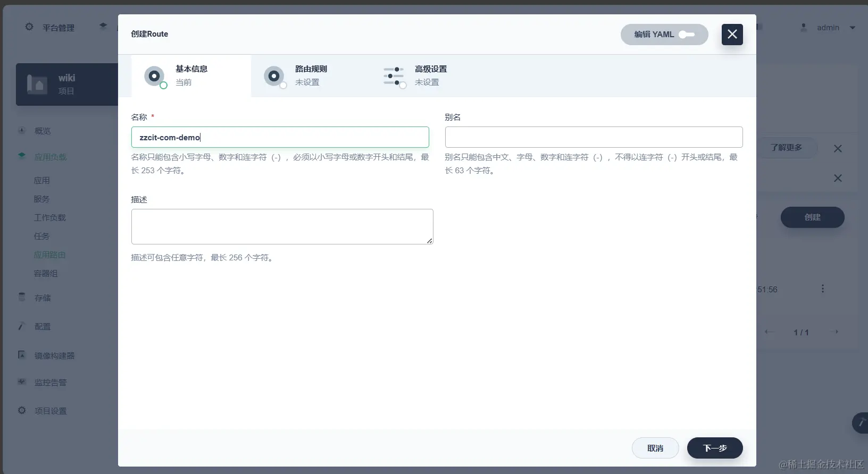This screenshot has width=868, height=474.
Task: Expand 监控告警 in the sidebar
Action: [x=51, y=383]
